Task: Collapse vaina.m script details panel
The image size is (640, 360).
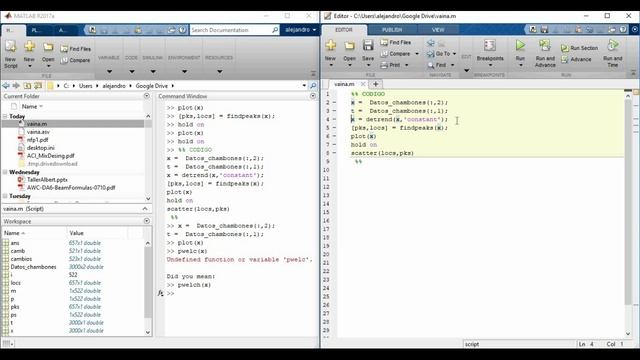Action: 145,209
